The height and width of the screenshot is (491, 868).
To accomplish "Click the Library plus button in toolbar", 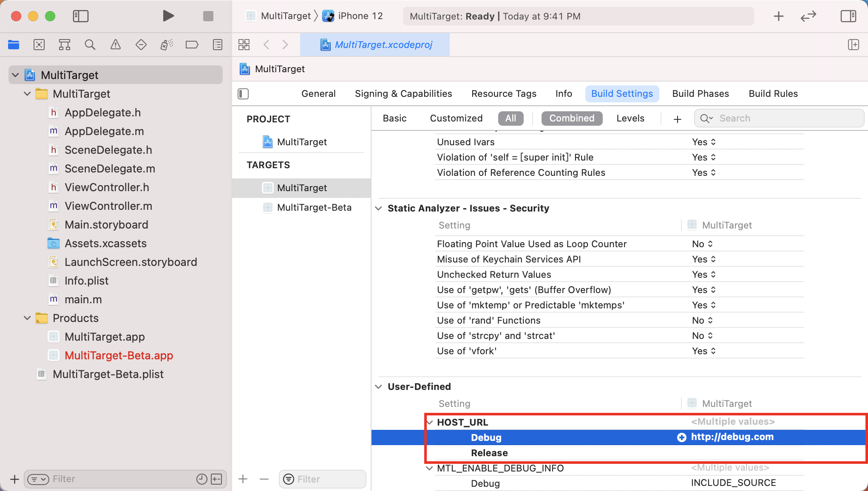I will tap(778, 16).
